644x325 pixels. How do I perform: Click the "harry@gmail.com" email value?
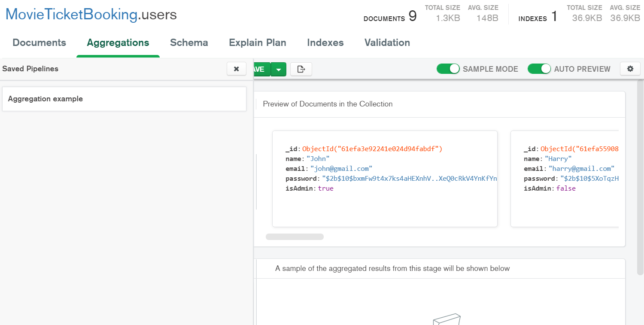click(x=582, y=169)
